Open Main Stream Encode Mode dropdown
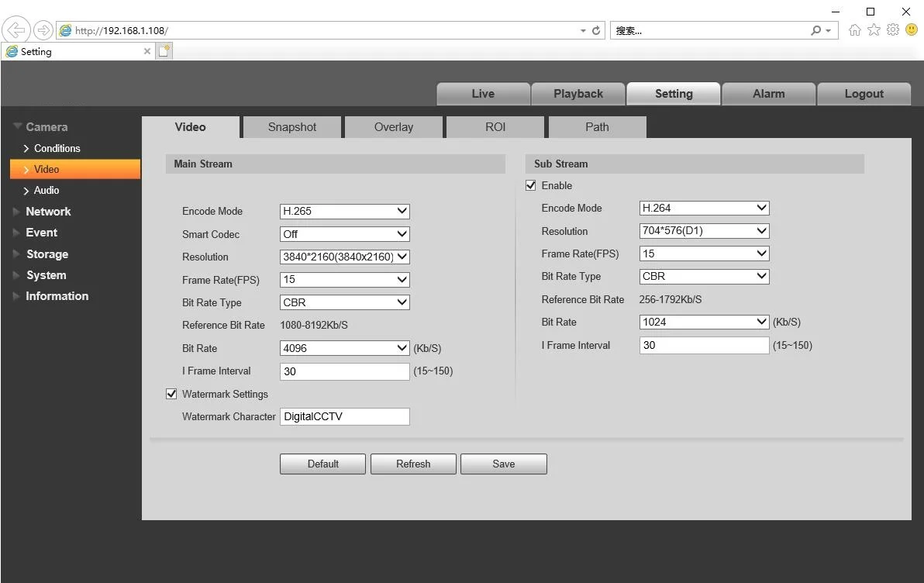This screenshot has height=583, width=924. (x=345, y=211)
